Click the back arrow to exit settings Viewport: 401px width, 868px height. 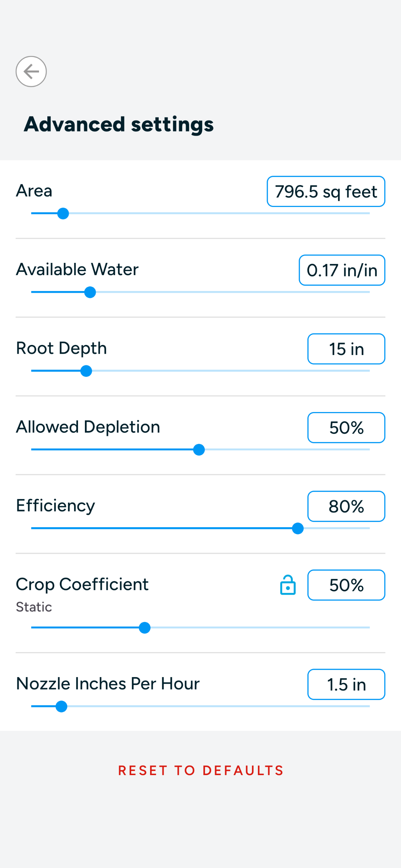pyautogui.click(x=31, y=71)
